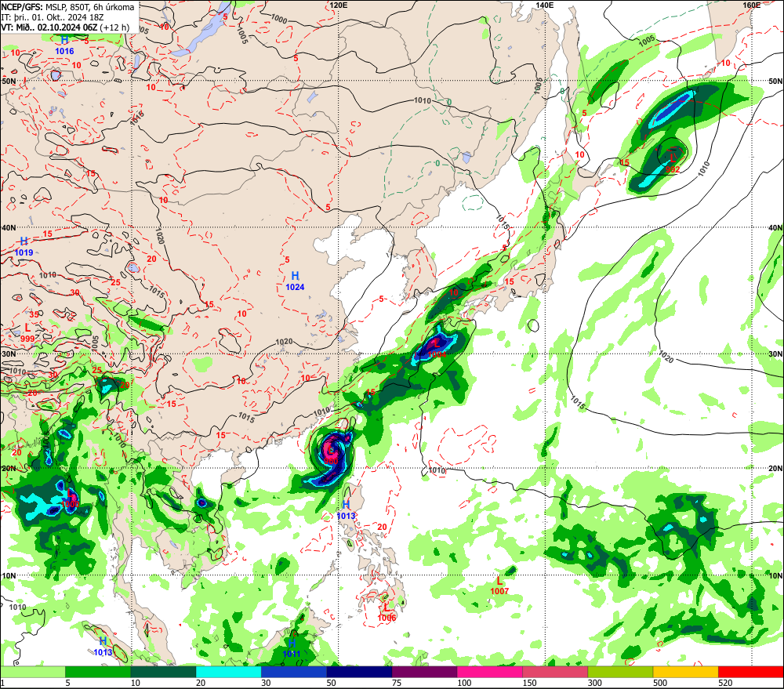Select the olive 300–500 legend swatch
This screenshot has height=689, width=784.
620,672
